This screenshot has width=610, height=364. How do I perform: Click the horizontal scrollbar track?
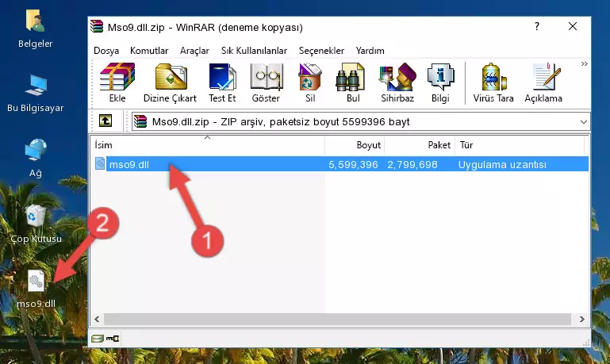pyautogui.click(x=337, y=320)
